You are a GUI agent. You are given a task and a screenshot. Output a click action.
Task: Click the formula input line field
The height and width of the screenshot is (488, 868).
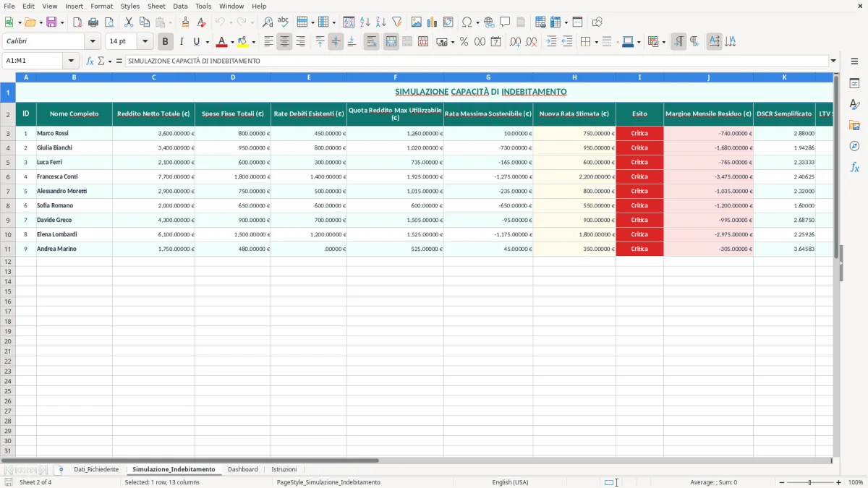pyautogui.click(x=477, y=61)
